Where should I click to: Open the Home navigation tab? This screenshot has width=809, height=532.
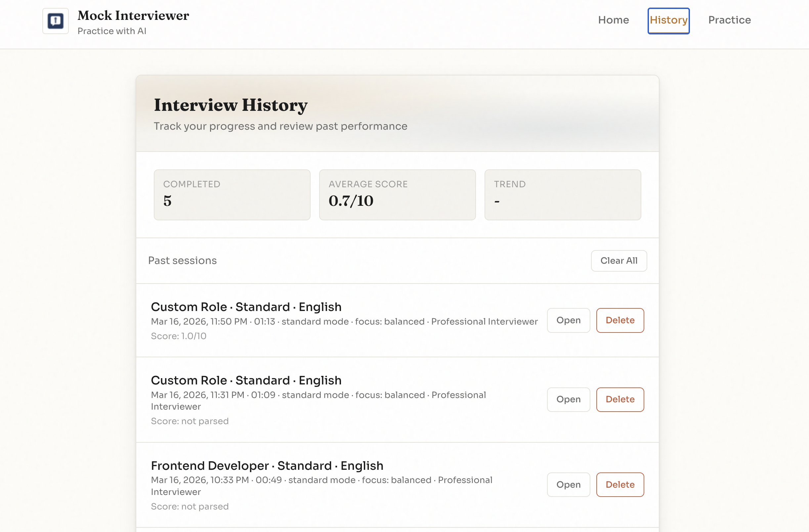(x=613, y=20)
